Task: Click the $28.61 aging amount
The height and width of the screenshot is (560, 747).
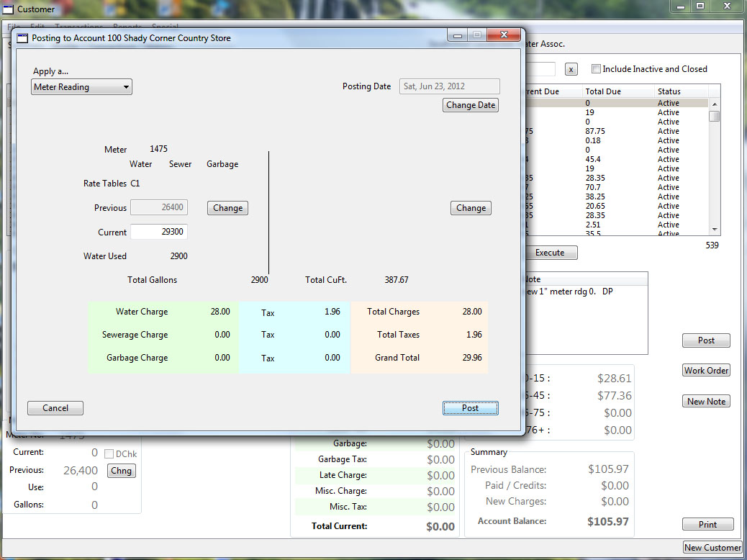Action: click(615, 379)
